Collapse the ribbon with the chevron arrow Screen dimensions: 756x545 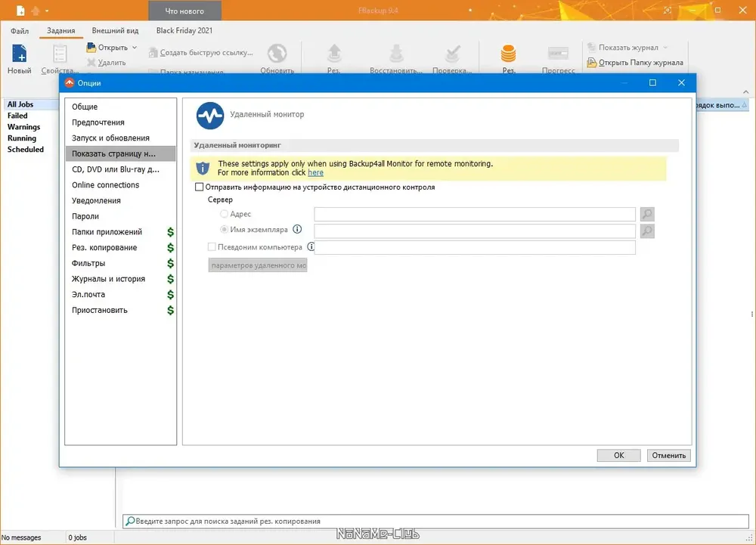(x=746, y=91)
